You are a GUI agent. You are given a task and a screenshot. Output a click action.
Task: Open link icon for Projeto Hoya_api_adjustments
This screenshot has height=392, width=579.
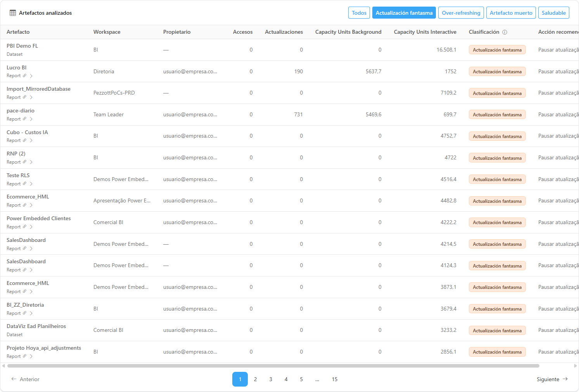click(x=24, y=356)
